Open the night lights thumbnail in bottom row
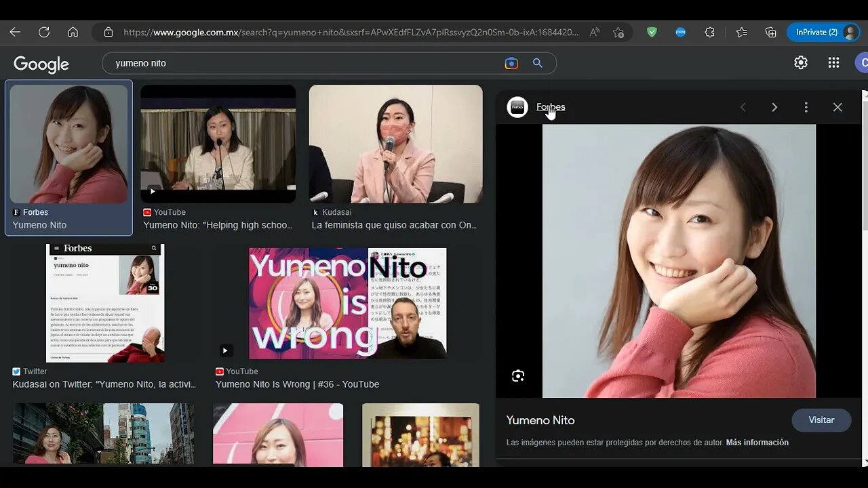 [420, 434]
